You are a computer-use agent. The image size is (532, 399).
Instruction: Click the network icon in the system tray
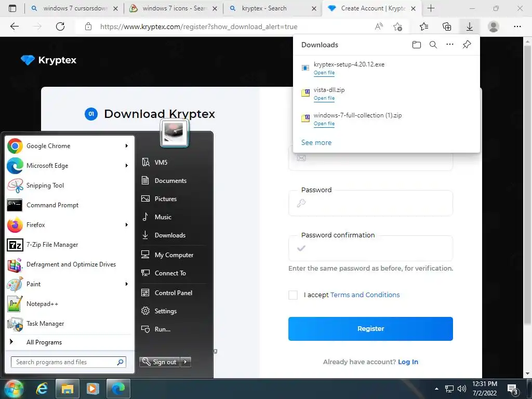click(x=449, y=389)
